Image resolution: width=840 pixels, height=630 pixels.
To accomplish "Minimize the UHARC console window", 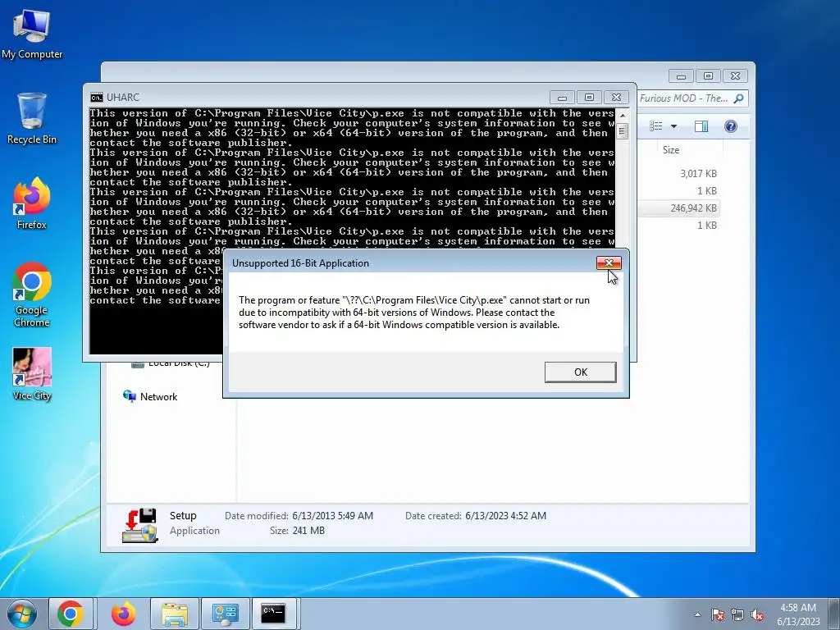I will click(x=562, y=98).
